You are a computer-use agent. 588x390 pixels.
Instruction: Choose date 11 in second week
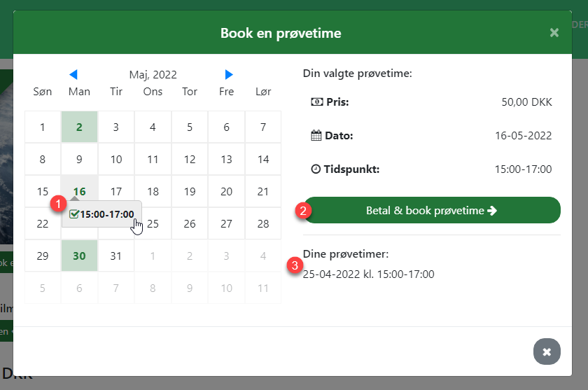pyautogui.click(x=153, y=159)
